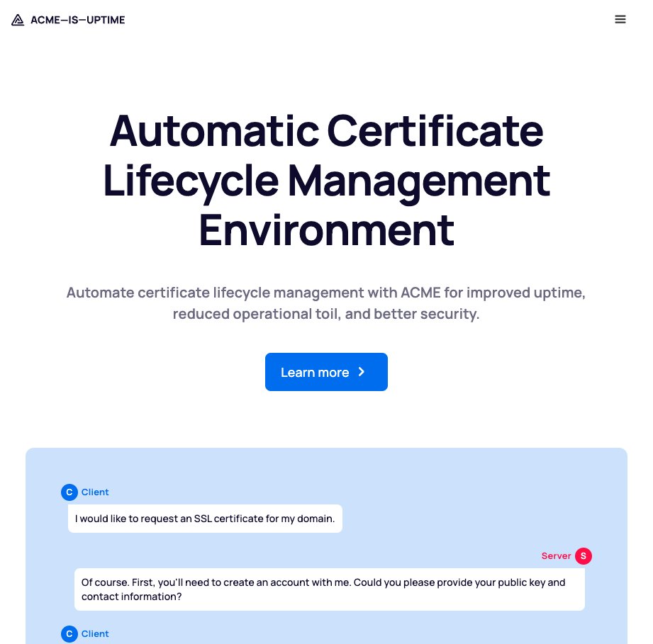653x644 pixels.
Task: Click the Server avatar circle
Action: [584, 556]
